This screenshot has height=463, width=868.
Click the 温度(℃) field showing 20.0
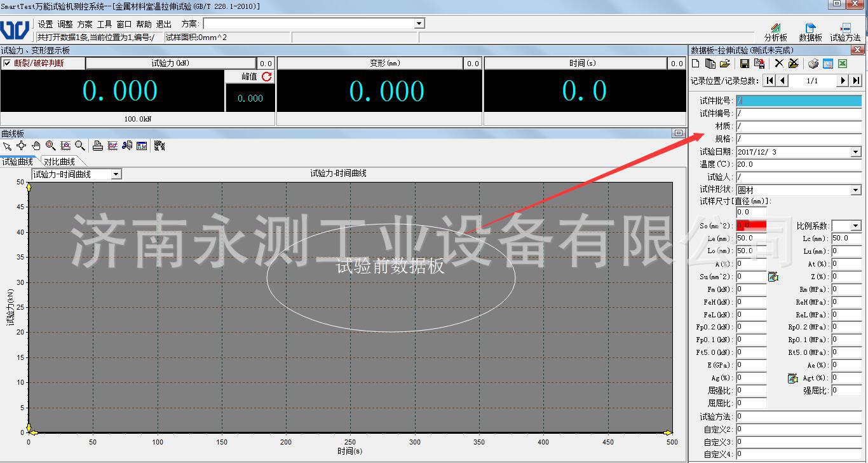click(x=799, y=164)
